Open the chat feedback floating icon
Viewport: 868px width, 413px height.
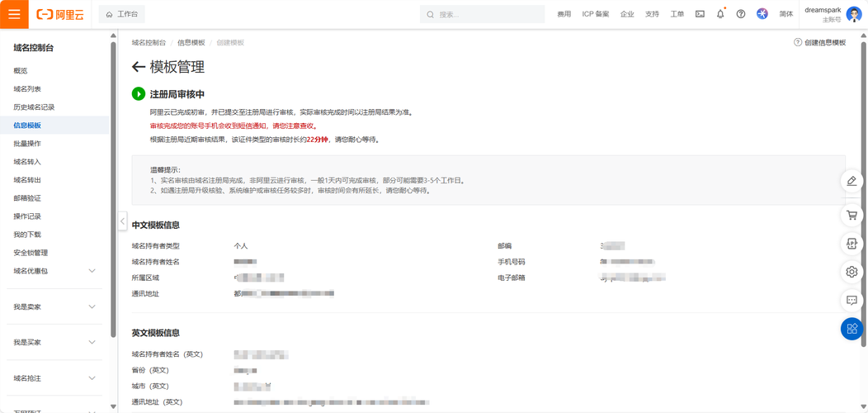[x=852, y=301]
